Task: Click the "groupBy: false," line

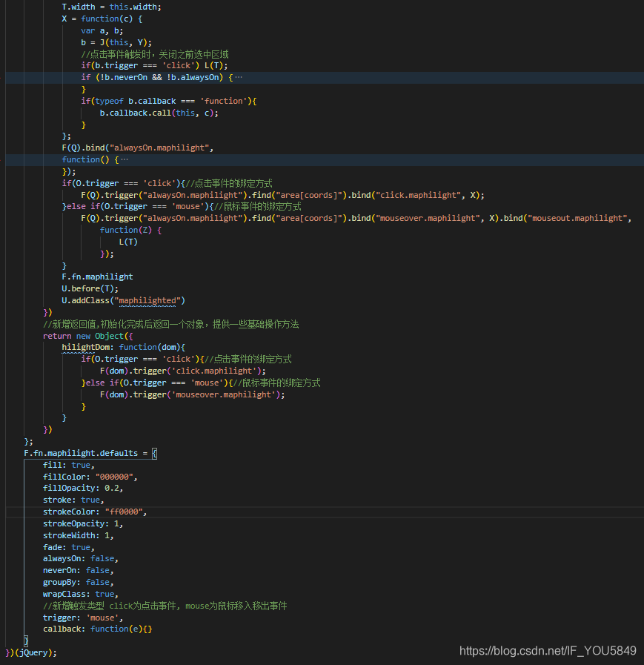Action: 79,582
